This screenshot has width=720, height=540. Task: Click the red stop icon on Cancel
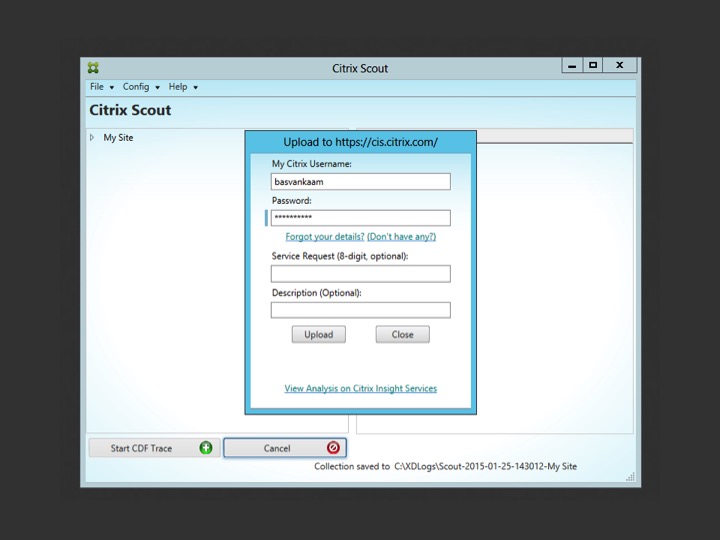(x=333, y=448)
